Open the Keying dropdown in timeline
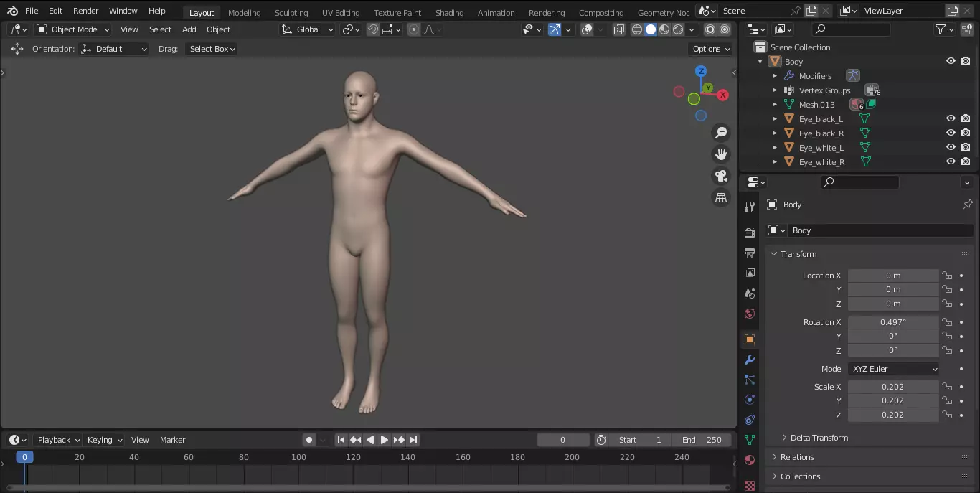 (x=104, y=440)
